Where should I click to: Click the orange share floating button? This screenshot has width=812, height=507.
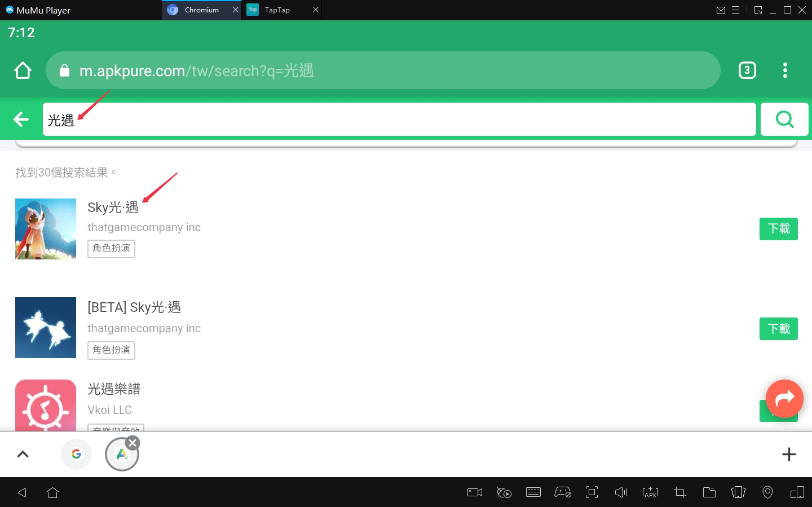[784, 399]
